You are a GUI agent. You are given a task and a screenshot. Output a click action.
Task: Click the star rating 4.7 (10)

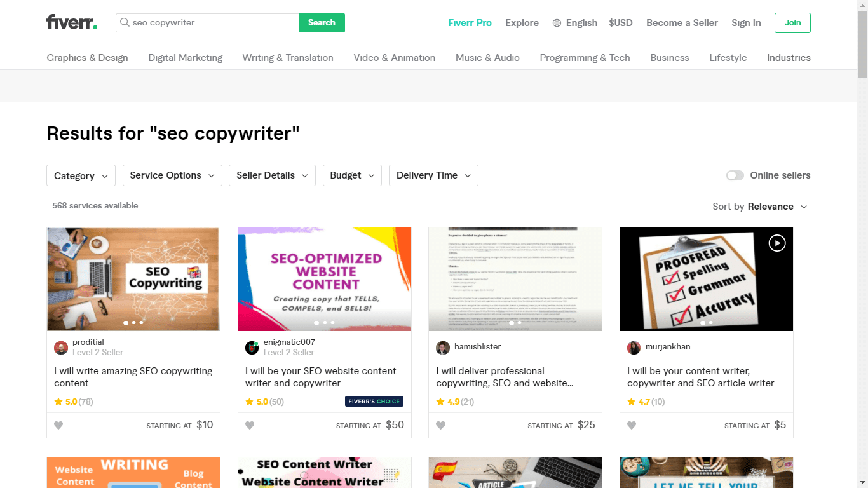[646, 402]
